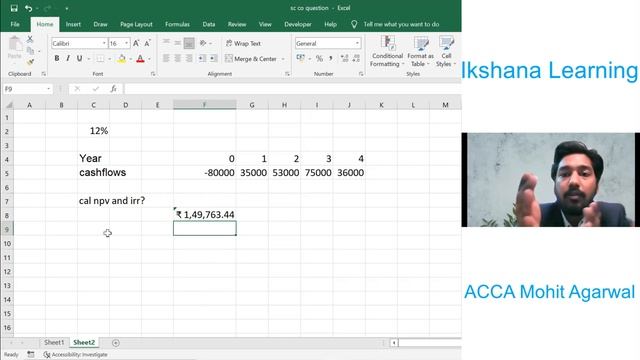Open the File tab
Viewport: 640px width, 360px height.
click(15, 24)
